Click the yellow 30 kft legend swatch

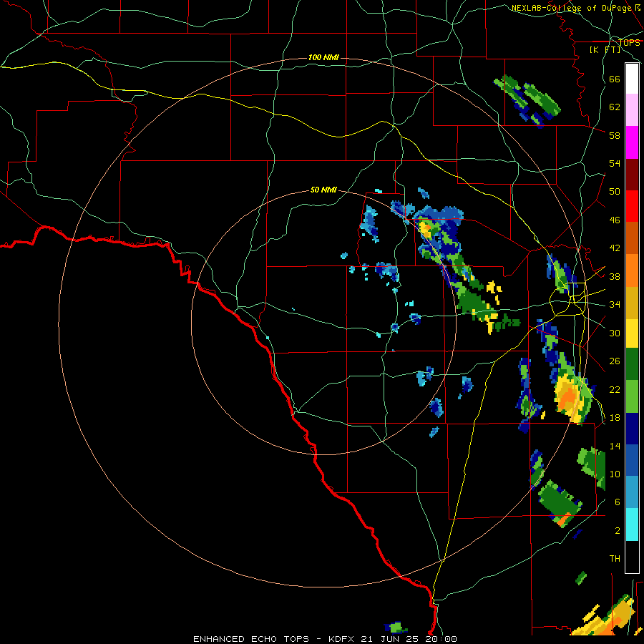632,333
